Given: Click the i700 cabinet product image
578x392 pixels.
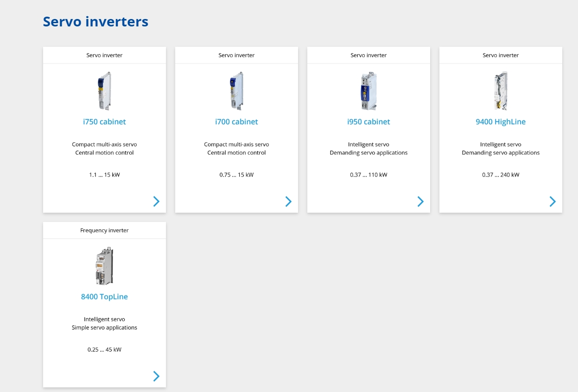Looking at the screenshot, I should coord(236,91).
